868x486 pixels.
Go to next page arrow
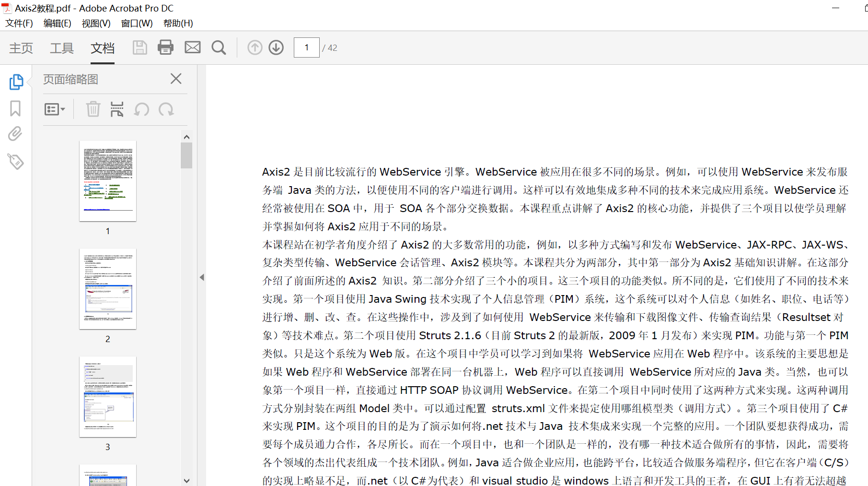pos(276,47)
